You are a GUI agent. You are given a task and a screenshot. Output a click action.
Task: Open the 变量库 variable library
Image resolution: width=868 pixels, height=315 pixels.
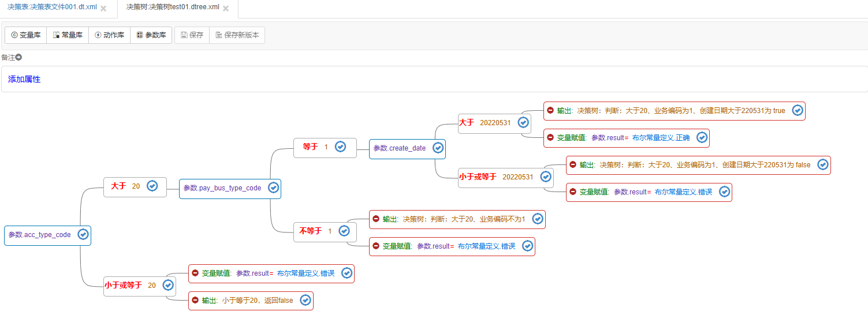(25, 35)
